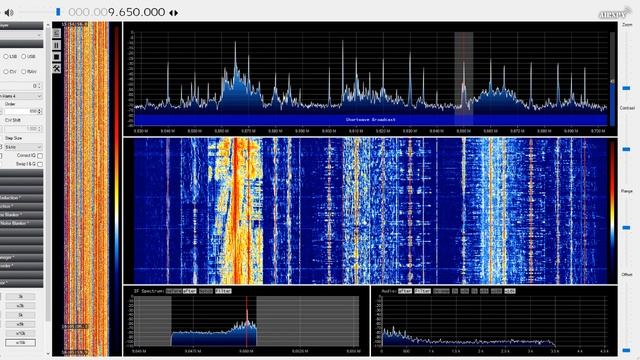Image resolution: width=640 pixels, height=360 pixels.
Task: Click the Shortwave Broadcast band label
Action: click(x=371, y=120)
